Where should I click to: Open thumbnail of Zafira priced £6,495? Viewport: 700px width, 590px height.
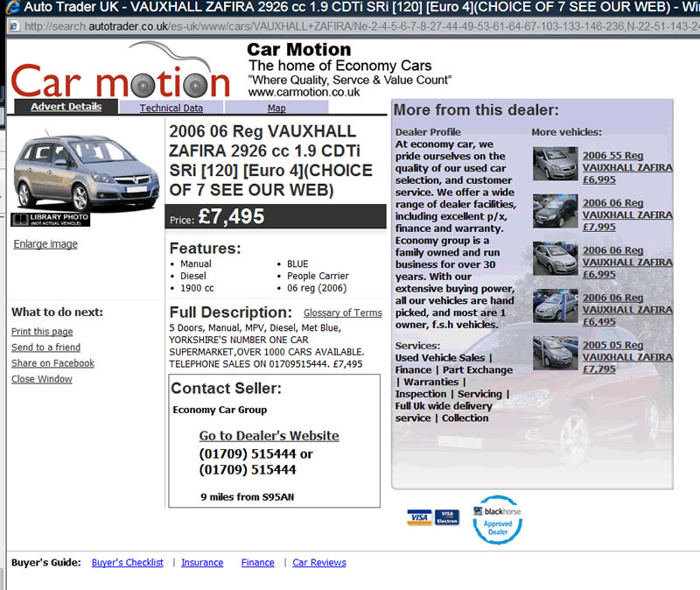[x=555, y=306]
